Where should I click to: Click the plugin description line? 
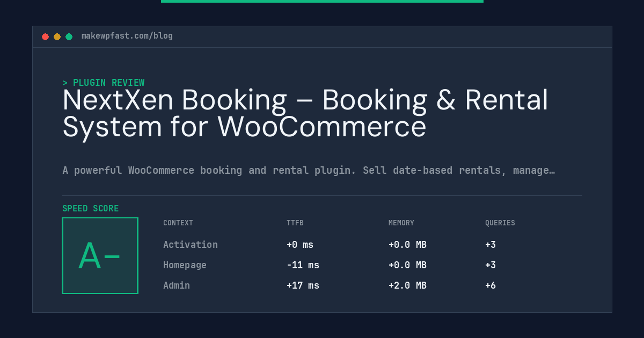coord(309,171)
